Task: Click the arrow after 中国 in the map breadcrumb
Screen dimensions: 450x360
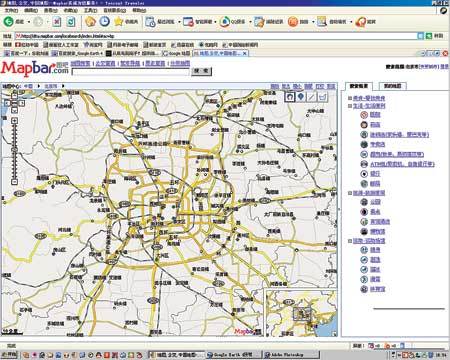Action: click(x=39, y=86)
